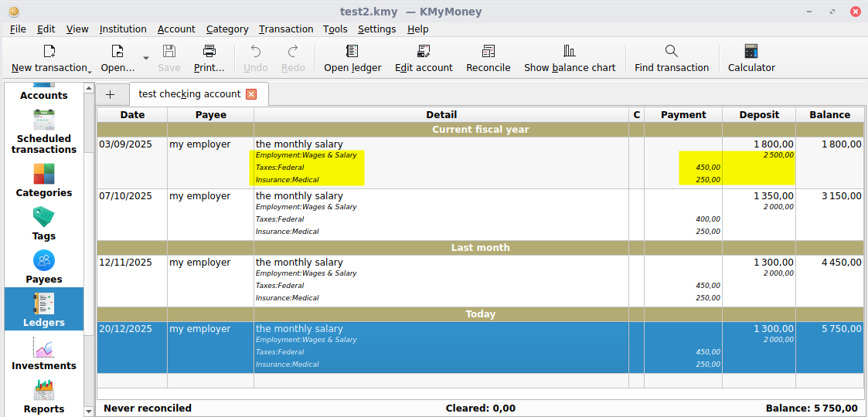
Task: Click the Open ledger toolbar icon
Action: tap(352, 52)
